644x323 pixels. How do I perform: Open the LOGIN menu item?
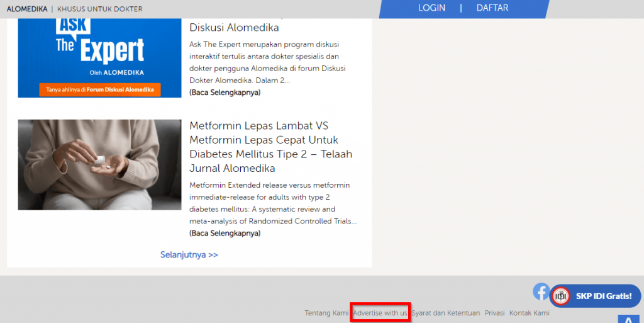pyautogui.click(x=431, y=8)
